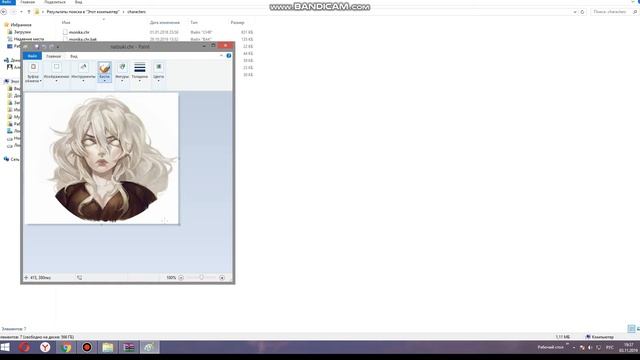Collapse the Paint ribbon with the small arrow
640x360 pixels.
[x=222, y=56]
